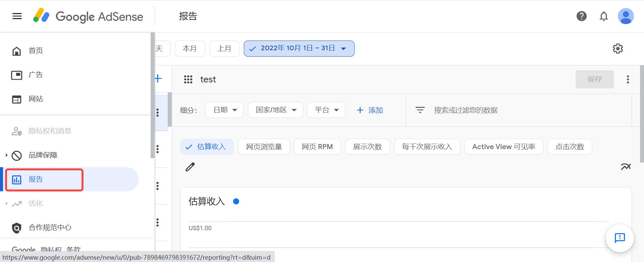The height and width of the screenshot is (262, 644).
Task: Click the pencil edit metrics icon
Action: 190,167
